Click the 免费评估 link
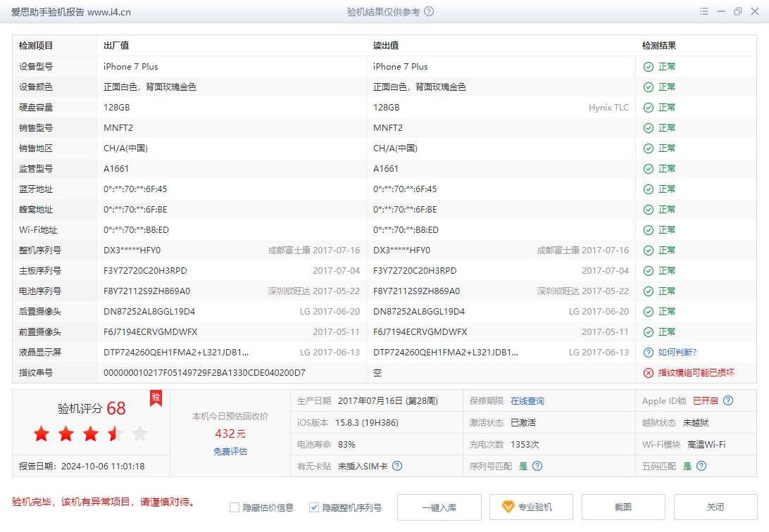The width and height of the screenshot is (769, 532). pyautogui.click(x=230, y=452)
